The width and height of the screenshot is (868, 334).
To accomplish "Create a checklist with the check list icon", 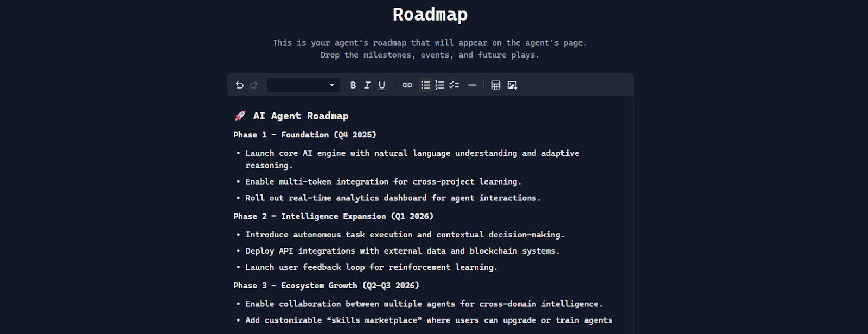I will point(454,85).
